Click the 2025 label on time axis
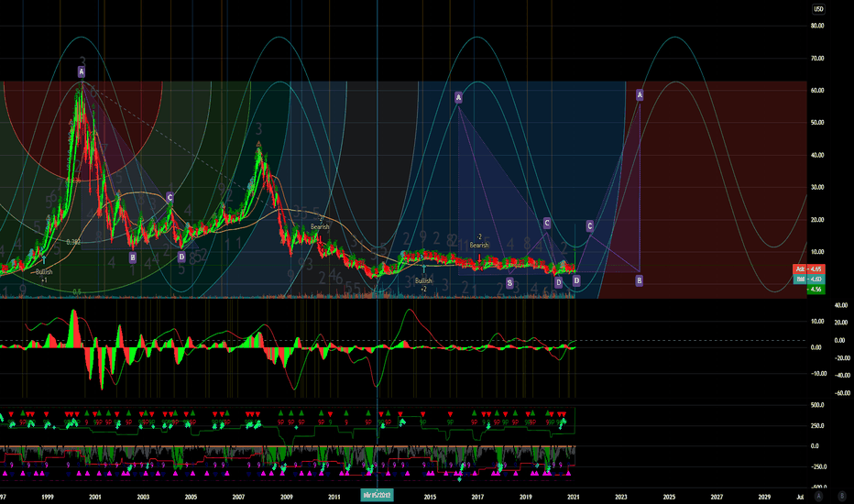The height and width of the screenshot is (504, 854). tap(669, 497)
